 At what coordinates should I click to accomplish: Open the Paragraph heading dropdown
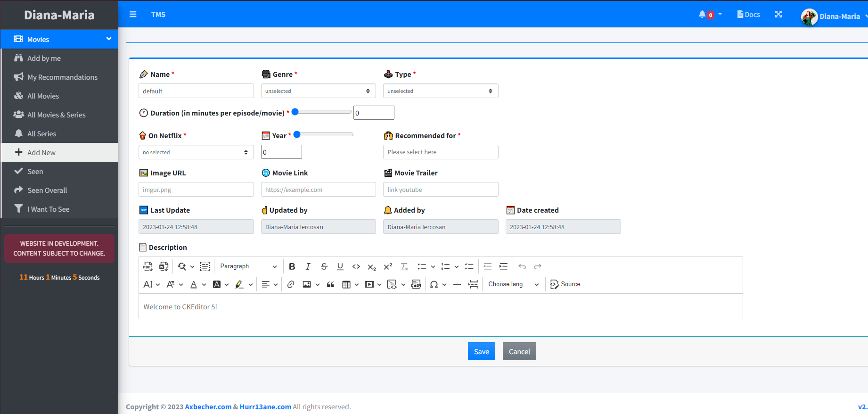tap(248, 266)
